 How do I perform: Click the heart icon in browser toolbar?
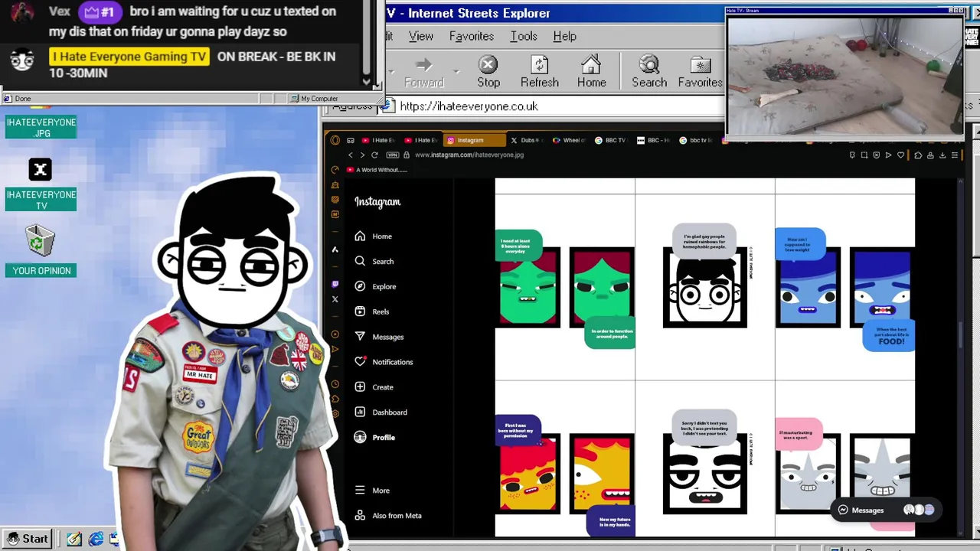[901, 155]
